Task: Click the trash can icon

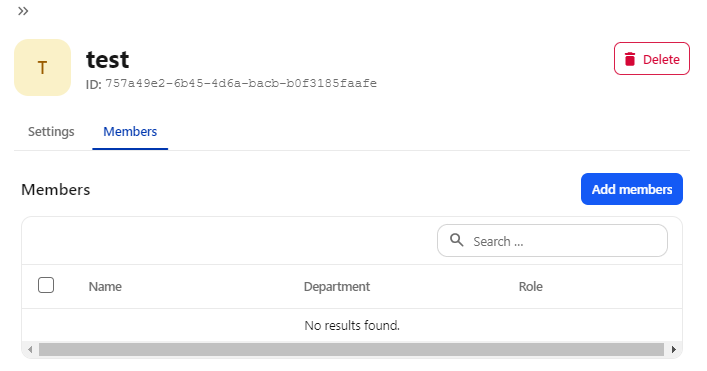Action: click(630, 59)
